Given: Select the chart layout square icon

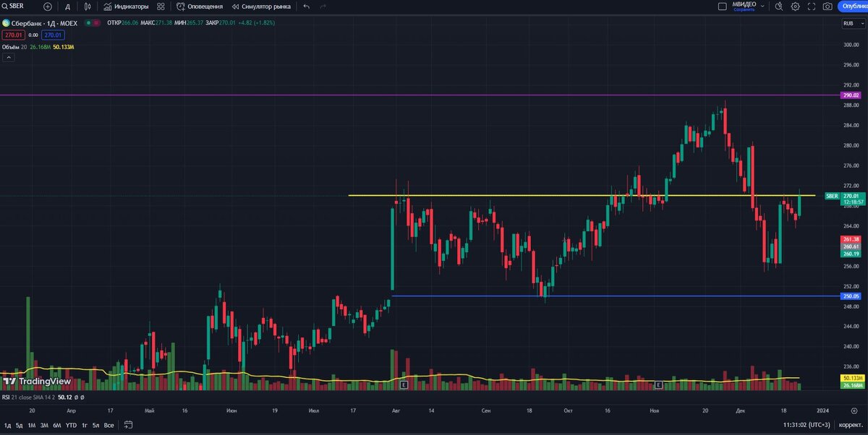Looking at the screenshot, I should click(722, 7).
